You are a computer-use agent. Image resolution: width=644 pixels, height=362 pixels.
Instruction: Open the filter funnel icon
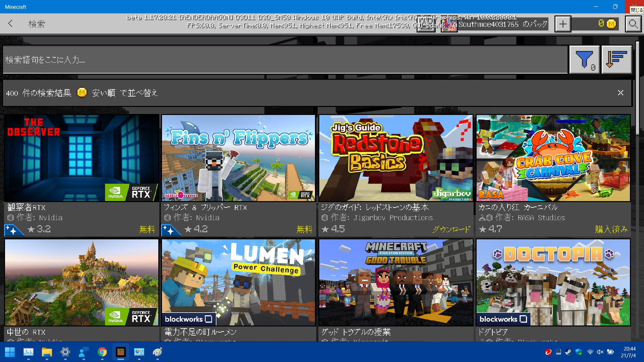point(584,59)
